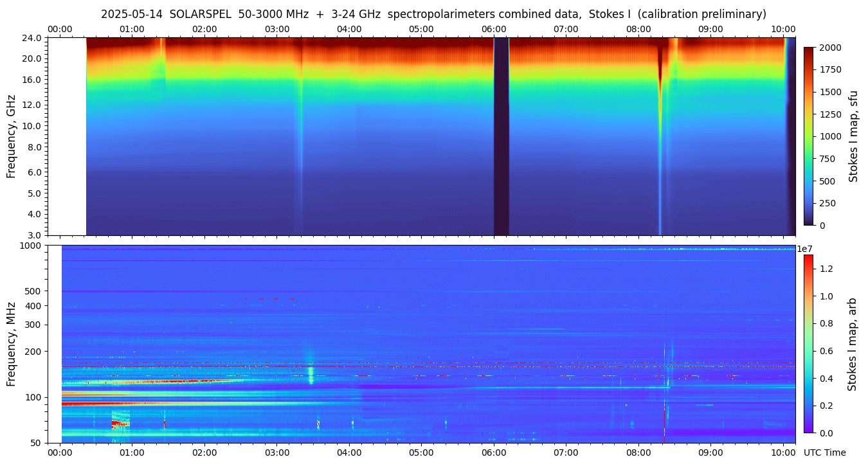This screenshot has width=868, height=466.
Task: Click the upper colorbar labeled sfu
Action: click(x=808, y=136)
